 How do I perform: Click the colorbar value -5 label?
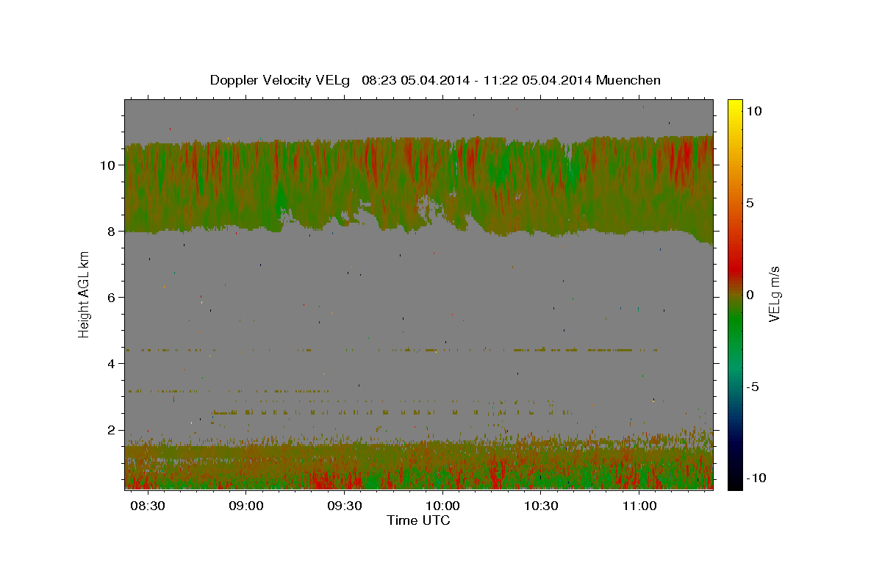(x=753, y=387)
